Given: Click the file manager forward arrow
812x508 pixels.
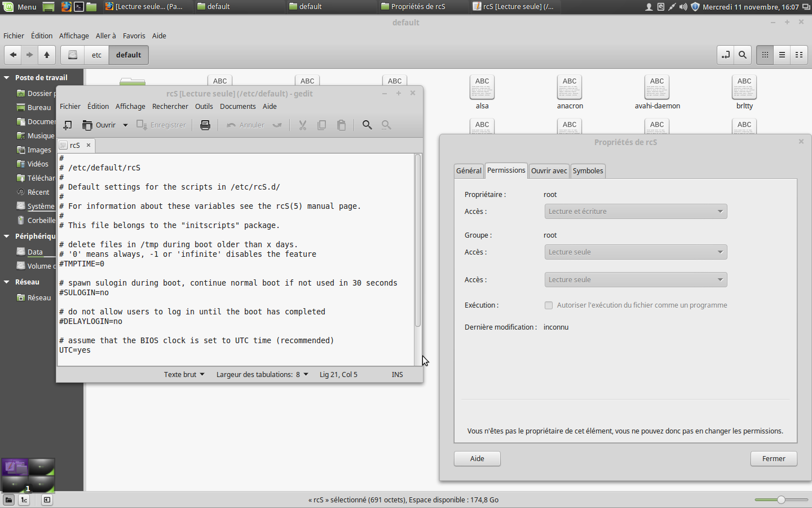Looking at the screenshot, I should tap(30, 55).
